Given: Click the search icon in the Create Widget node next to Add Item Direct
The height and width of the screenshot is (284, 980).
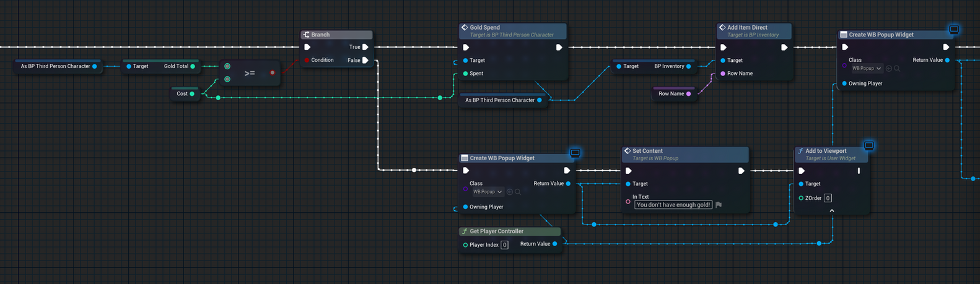Looking at the screenshot, I should click(897, 69).
